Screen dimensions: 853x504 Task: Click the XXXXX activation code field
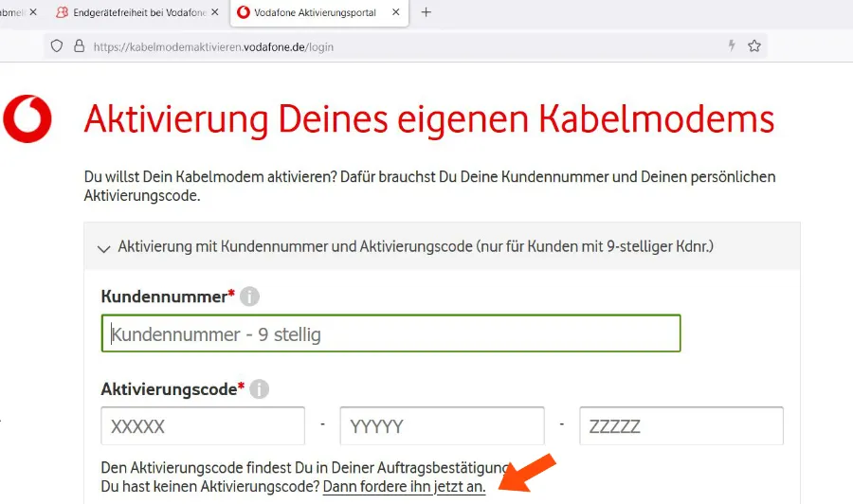[203, 426]
